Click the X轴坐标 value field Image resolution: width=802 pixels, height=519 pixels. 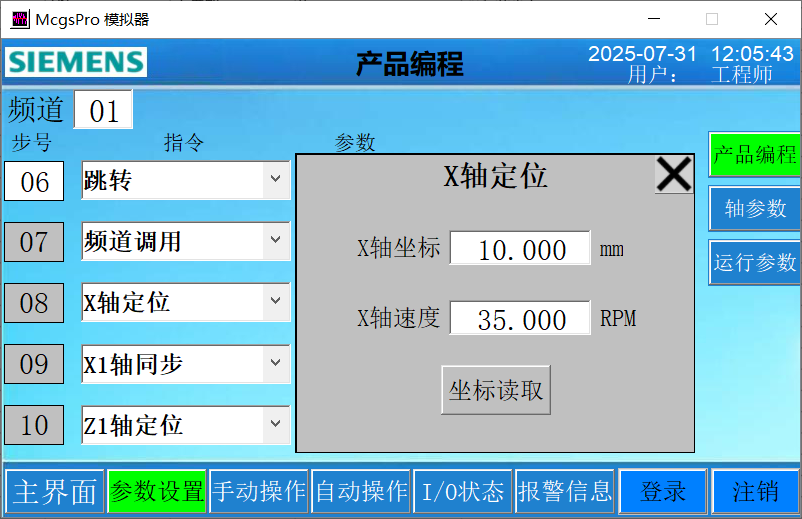[x=520, y=249]
